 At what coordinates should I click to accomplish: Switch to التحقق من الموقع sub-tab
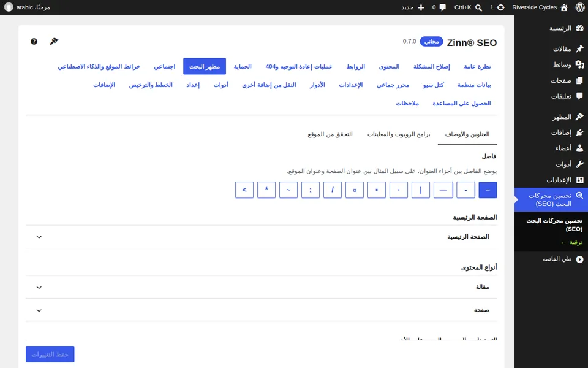click(x=330, y=134)
